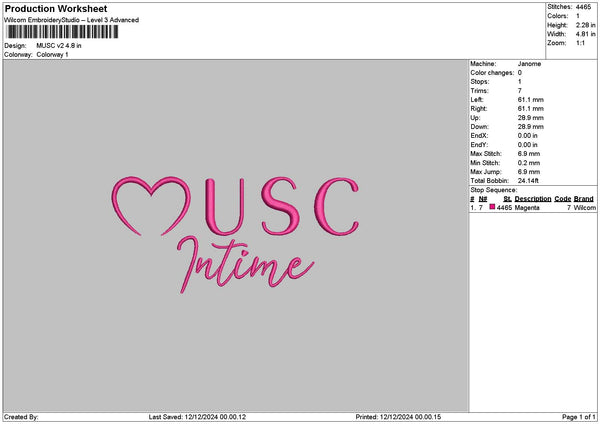Click the Code column header
The image size is (600, 424).
coord(562,199)
